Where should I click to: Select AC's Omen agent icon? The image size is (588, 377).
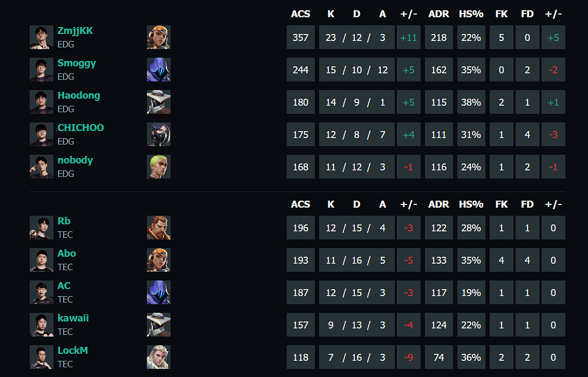(158, 292)
